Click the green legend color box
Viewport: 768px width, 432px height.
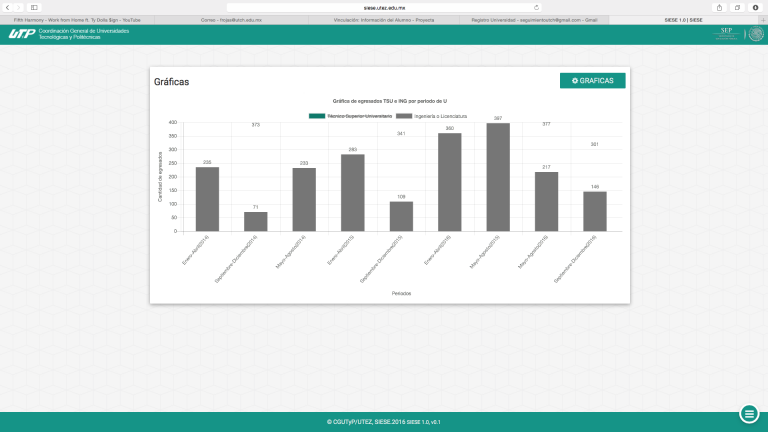pyautogui.click(x=318, y=116)
